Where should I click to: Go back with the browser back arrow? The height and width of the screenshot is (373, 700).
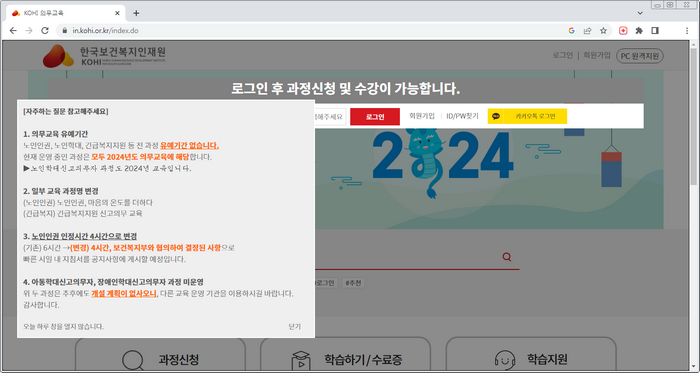coord(13,31)
